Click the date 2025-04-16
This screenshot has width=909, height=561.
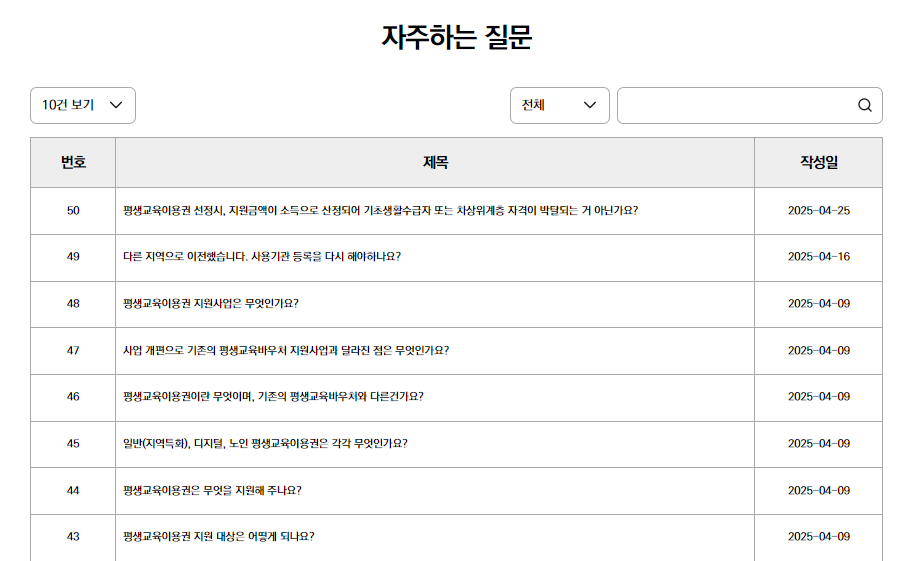(x=819, y=257)
